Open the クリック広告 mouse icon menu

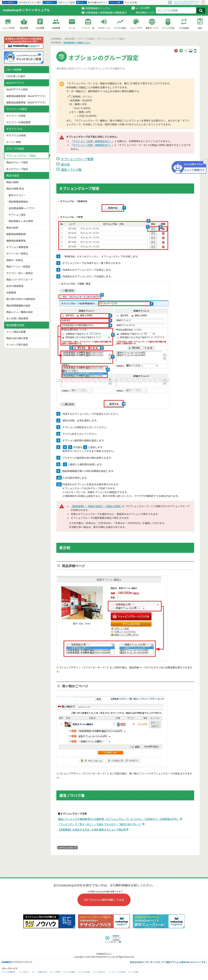pos(168,24)
